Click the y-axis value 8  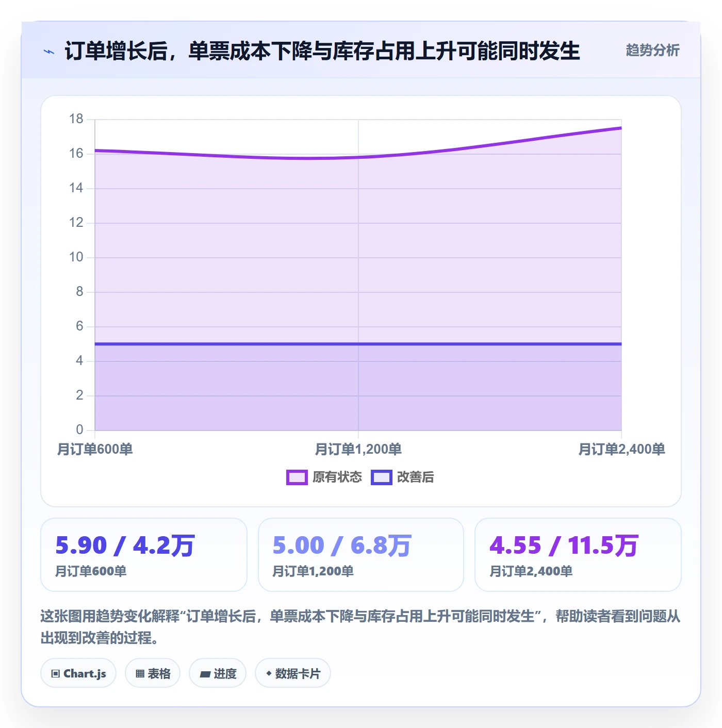[x=79, y=291]
